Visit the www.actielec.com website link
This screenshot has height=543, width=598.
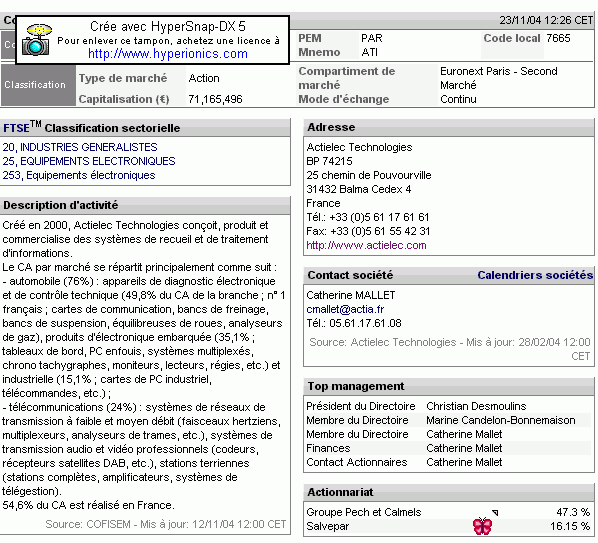367,245
